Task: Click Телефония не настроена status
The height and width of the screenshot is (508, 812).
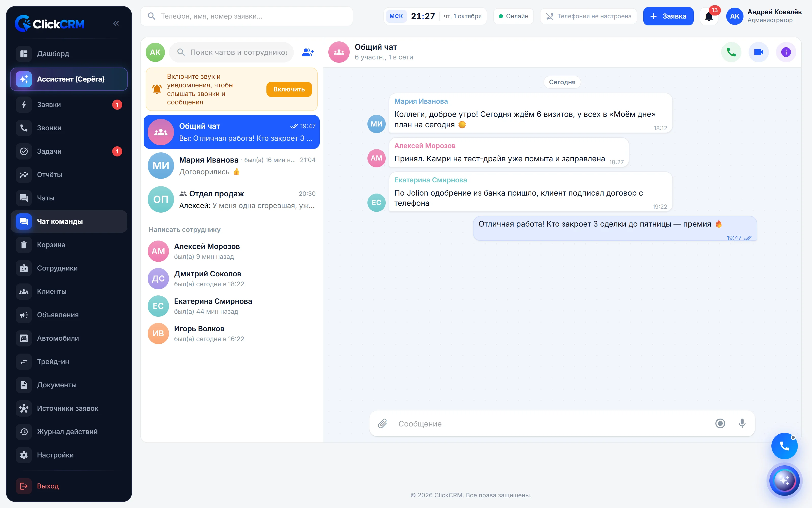Action: [x=588, y=16]
